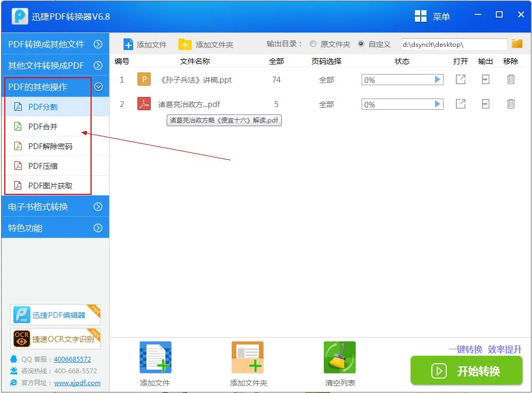Click the 菜单 label in title bar
This screenshot has height=393, width=532.
click(441, 17)
